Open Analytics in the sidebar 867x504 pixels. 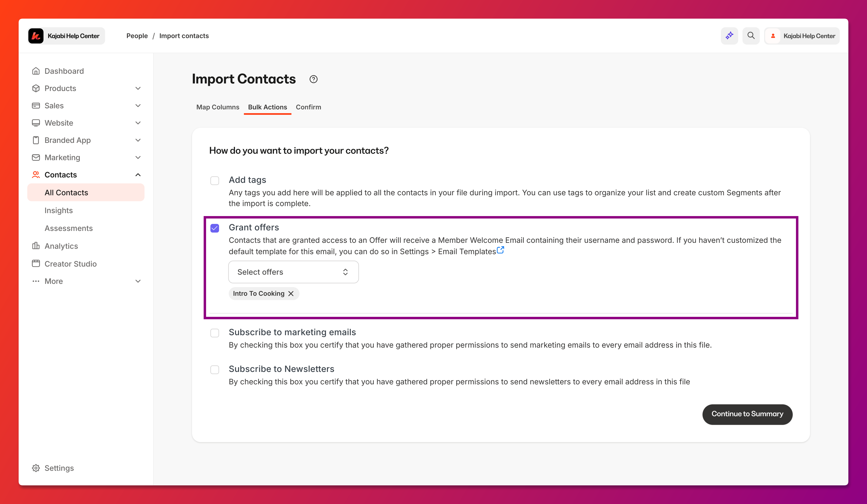point(61,246)
